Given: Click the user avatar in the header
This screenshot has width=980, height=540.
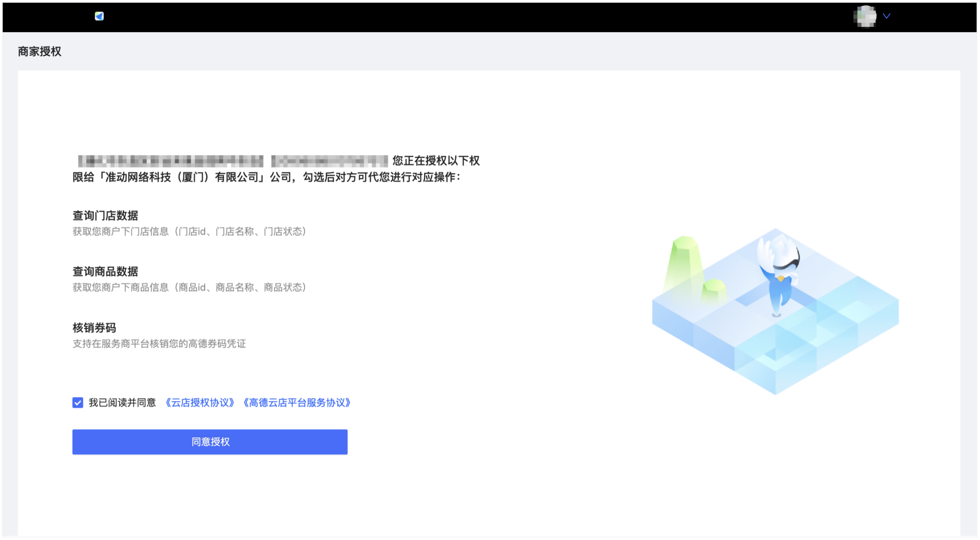Looking at the screenshot, I should [x=865, y=16].
